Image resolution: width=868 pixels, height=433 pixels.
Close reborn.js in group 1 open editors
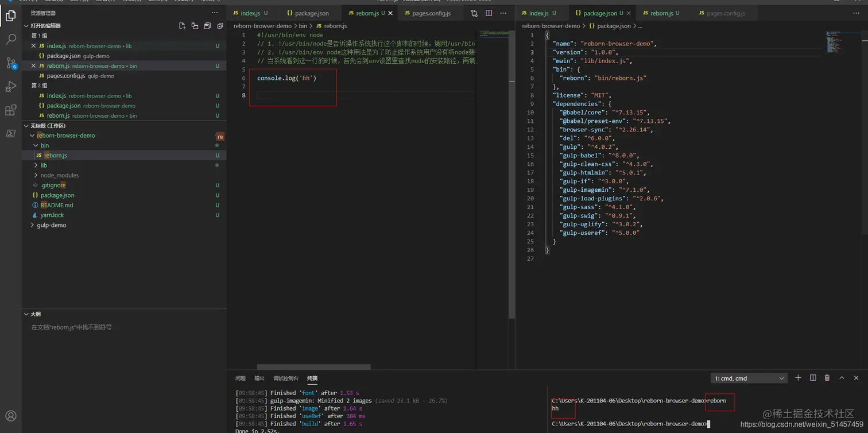pos(33,65)
